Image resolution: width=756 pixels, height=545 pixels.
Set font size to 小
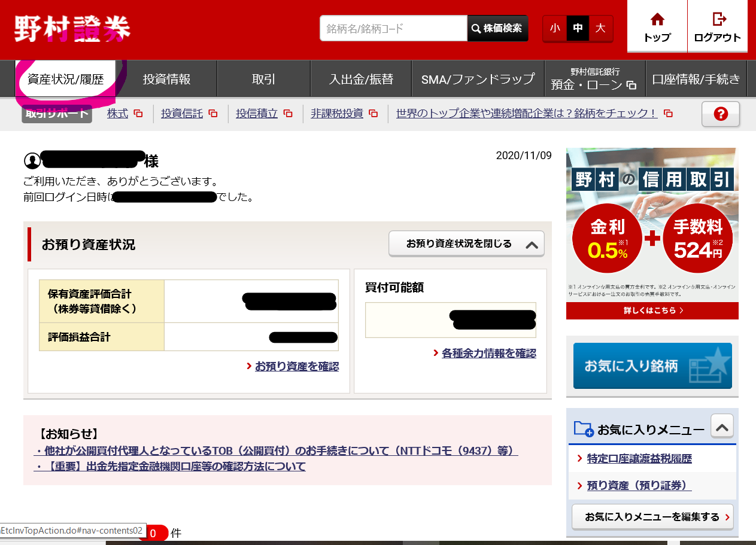click(x=555, y=28)
